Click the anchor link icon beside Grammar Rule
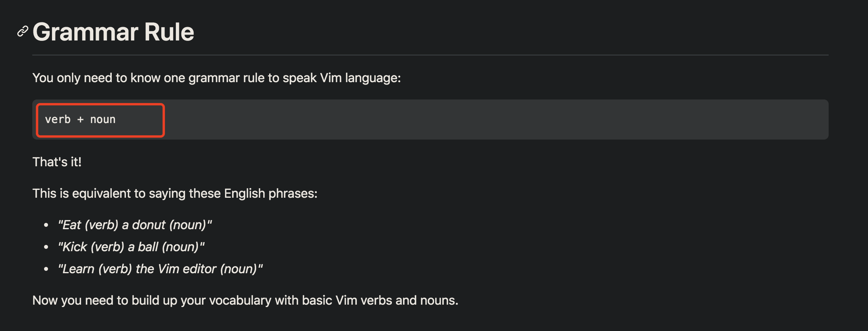Screen dimensions: 868x331 (x=23, y=31)
